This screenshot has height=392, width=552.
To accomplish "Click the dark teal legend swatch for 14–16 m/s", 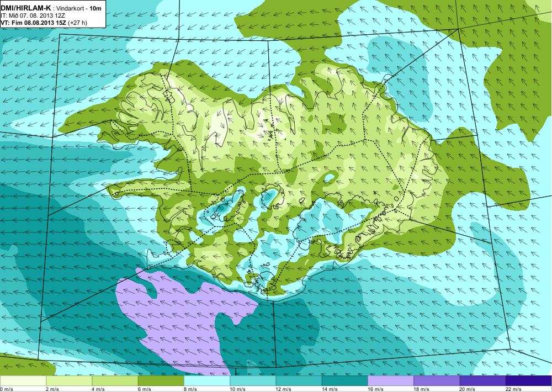I will click(x=344, y=381).
